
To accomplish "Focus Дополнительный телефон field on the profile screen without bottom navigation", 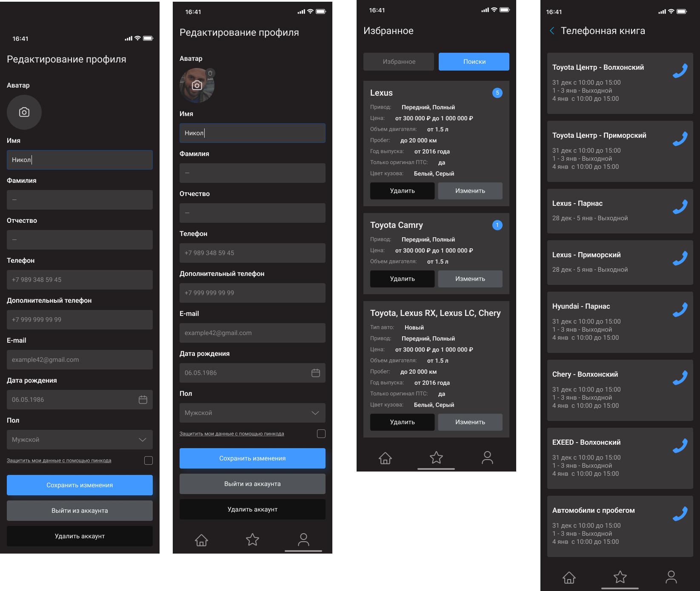I will 80,320.
